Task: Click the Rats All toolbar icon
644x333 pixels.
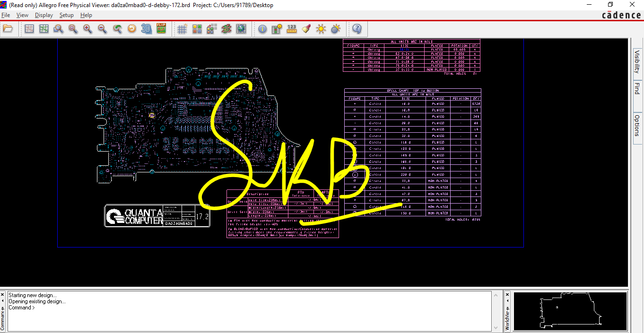Action: tap(44, 29)
